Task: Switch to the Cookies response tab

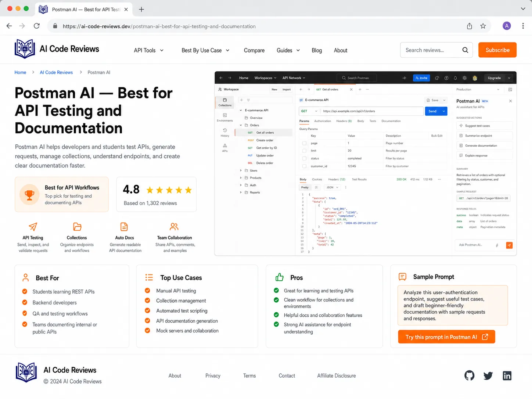Action: coord(317,179)
